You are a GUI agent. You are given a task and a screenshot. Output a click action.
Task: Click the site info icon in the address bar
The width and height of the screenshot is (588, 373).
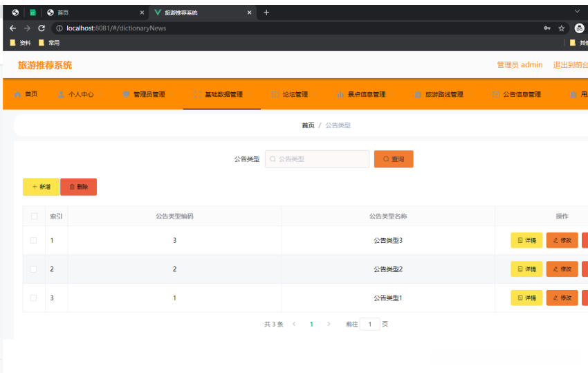pos(59,28)
